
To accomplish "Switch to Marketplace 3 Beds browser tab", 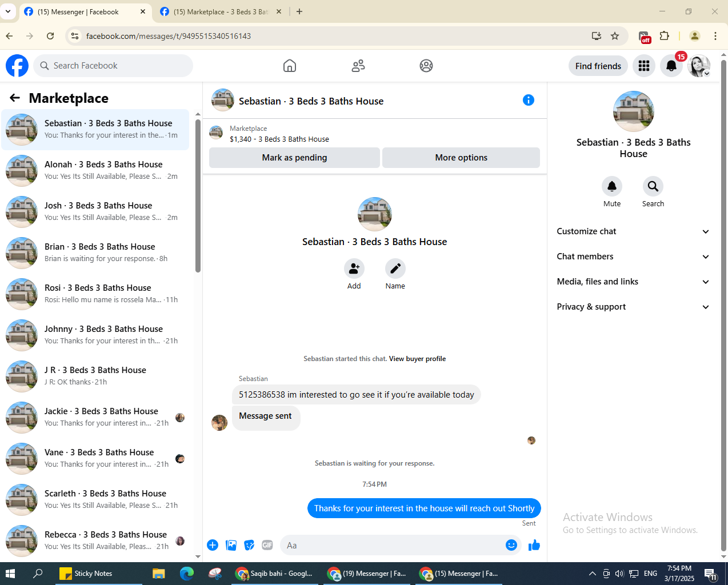I will (221, 12).
